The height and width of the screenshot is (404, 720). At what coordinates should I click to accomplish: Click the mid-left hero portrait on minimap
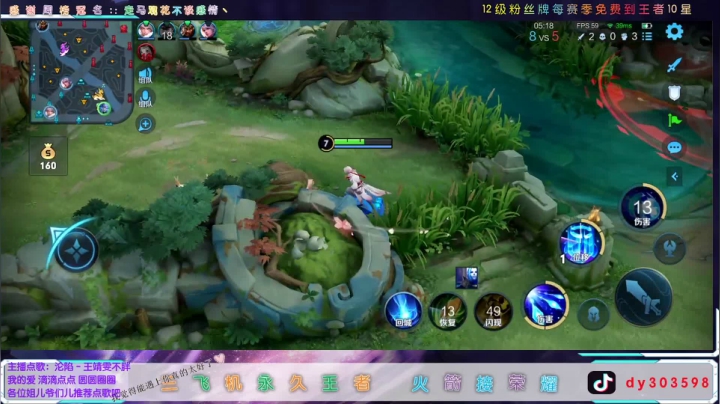click(66, 83)
